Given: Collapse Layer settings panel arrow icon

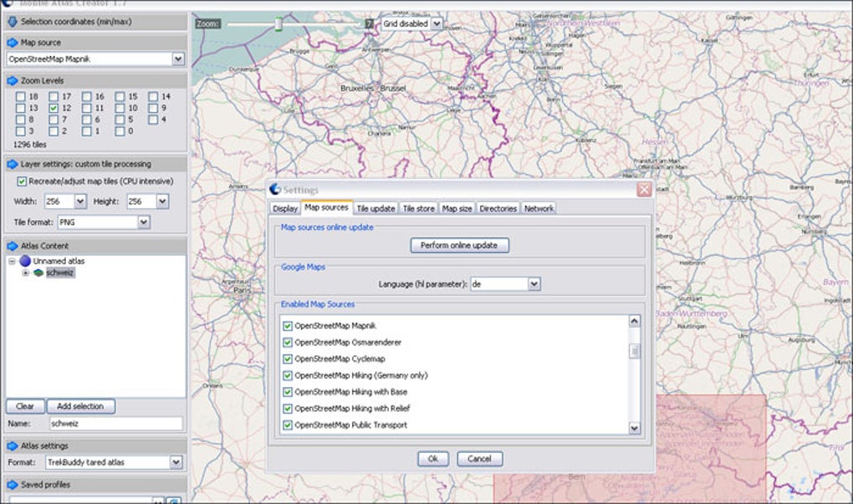Looking at the screenshot, I should (13, 164).
